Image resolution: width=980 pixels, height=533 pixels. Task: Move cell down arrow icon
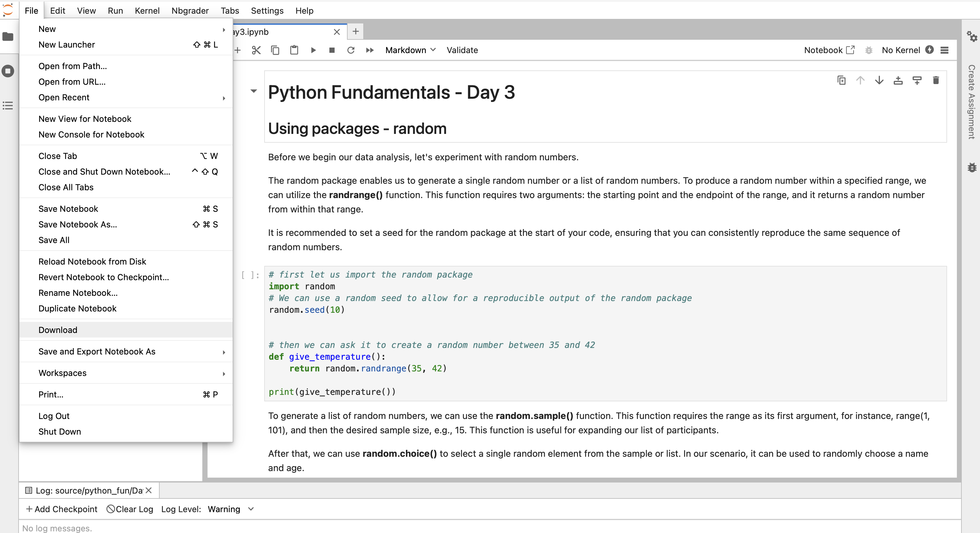879,80
